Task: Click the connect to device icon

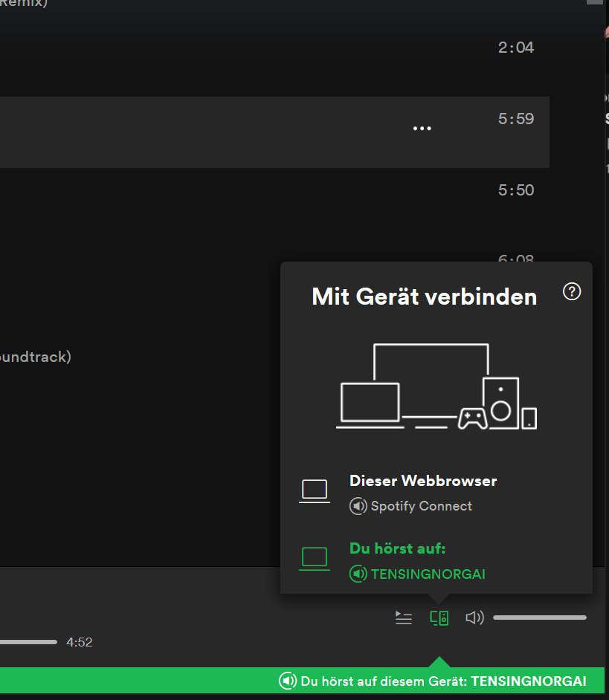Action: pyautogui.click(x=439, y=618)
